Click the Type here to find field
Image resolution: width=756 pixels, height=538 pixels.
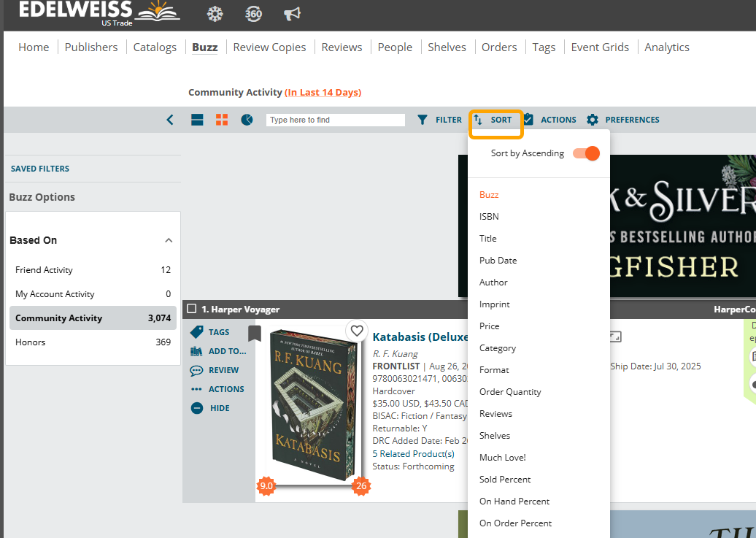pyautogui.click(x=336, y=120)
